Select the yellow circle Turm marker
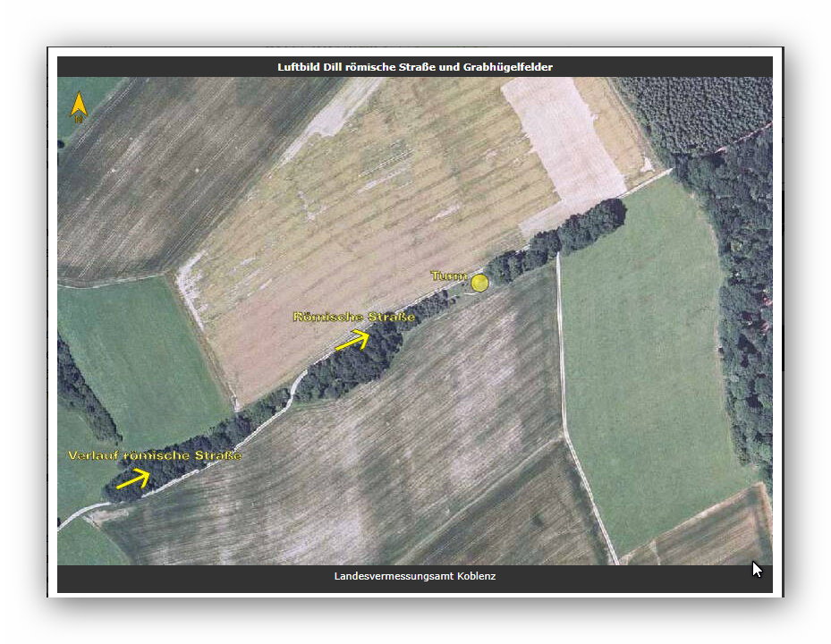 coord(480,283)
